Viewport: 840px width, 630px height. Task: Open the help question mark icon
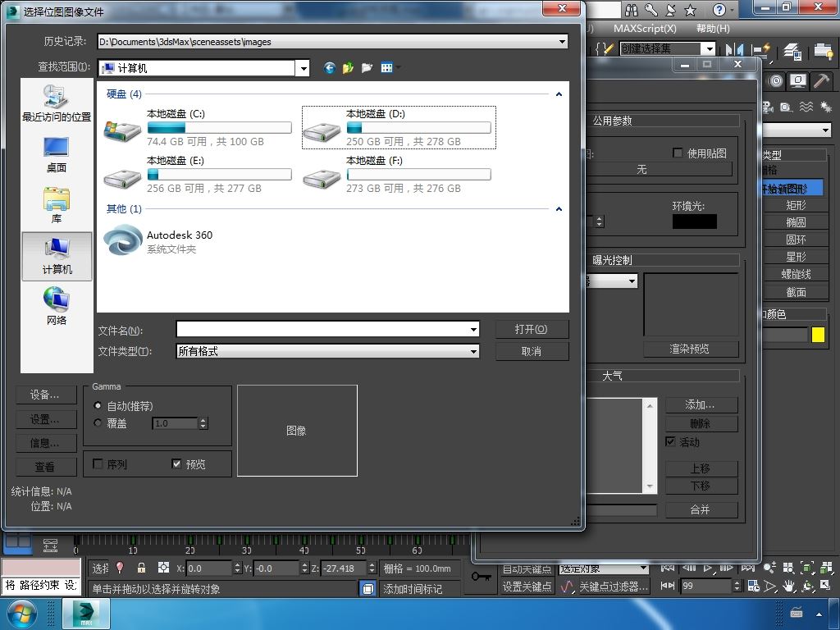pos(719,10)
